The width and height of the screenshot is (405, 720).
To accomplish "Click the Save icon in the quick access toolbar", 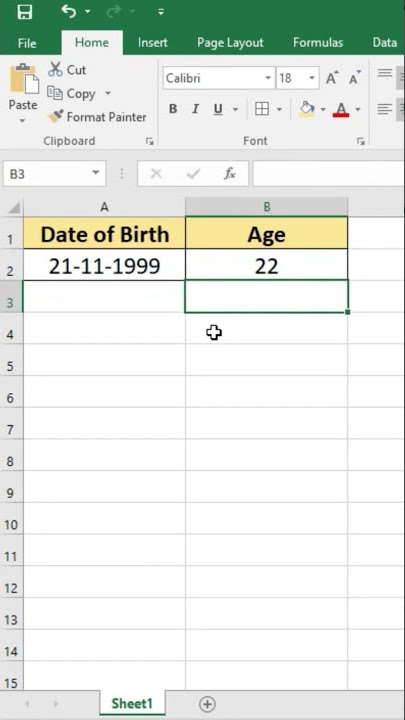I will point(25,12).
